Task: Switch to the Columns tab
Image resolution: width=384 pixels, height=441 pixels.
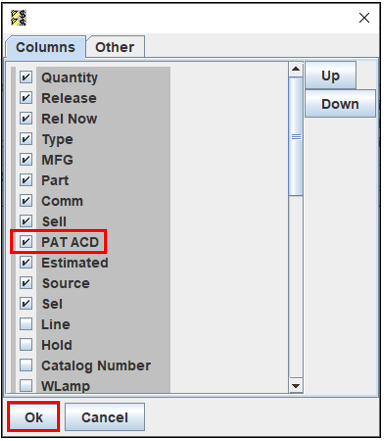Action: coord(46,47)
